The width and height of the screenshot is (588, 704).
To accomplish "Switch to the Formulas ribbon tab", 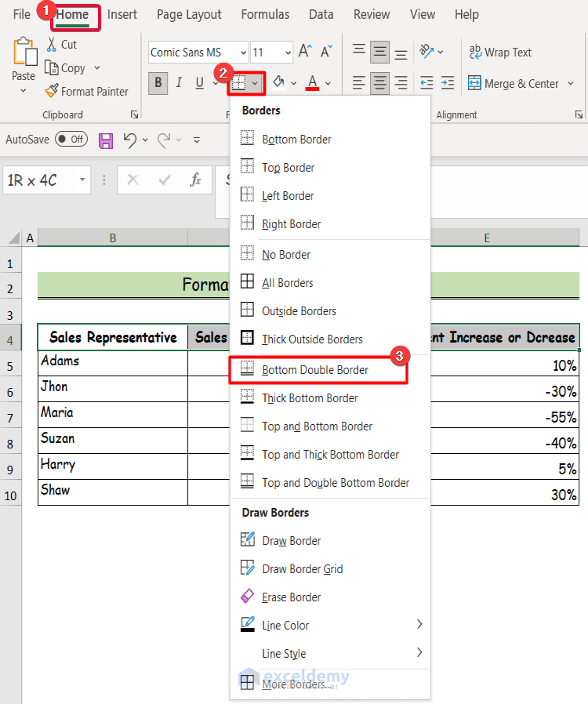I will [265, 14].
